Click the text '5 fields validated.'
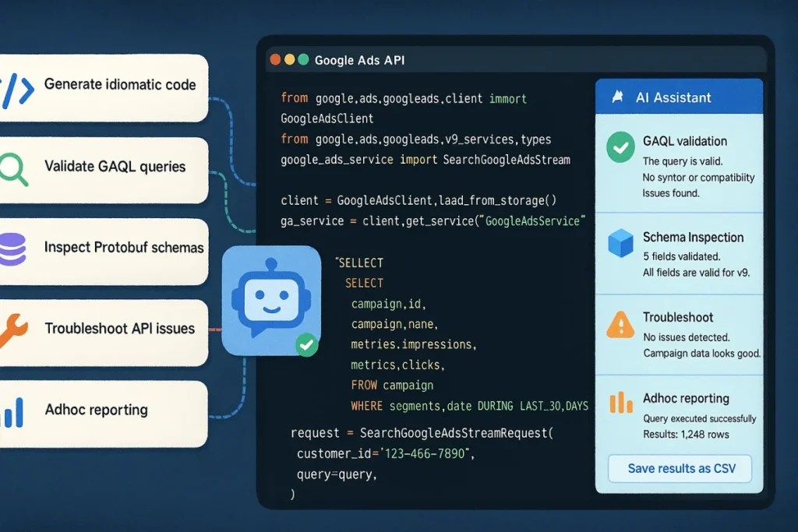The width and height of the screenshot is (798, 532). click(681, 256)
